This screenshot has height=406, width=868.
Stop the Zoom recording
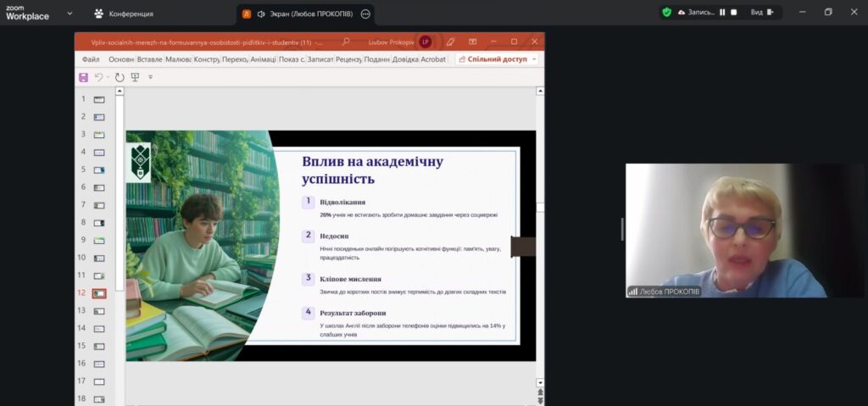pos(733,13)
